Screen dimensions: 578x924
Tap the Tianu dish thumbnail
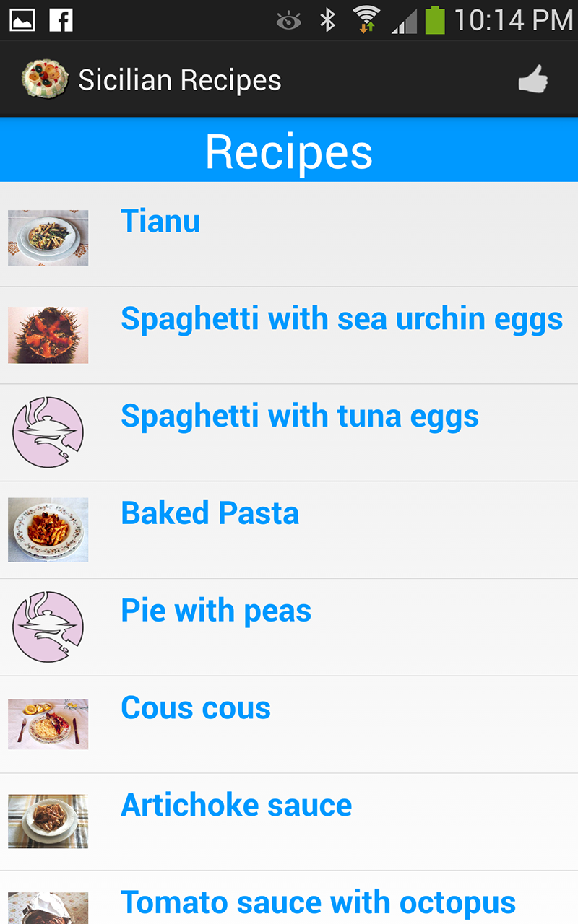click(x=48, y=237)
